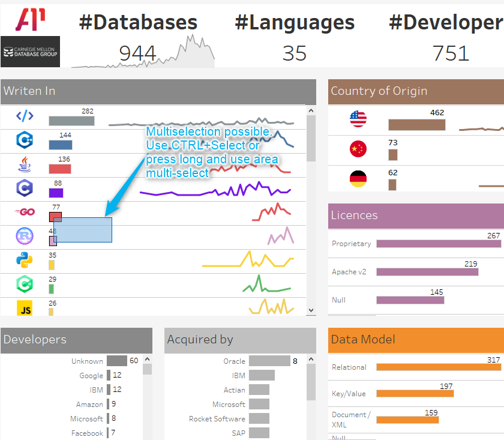This screenshot has height=440, width=504.
Task: Select the JavaScript JS icon
Action: click(25, 308)
